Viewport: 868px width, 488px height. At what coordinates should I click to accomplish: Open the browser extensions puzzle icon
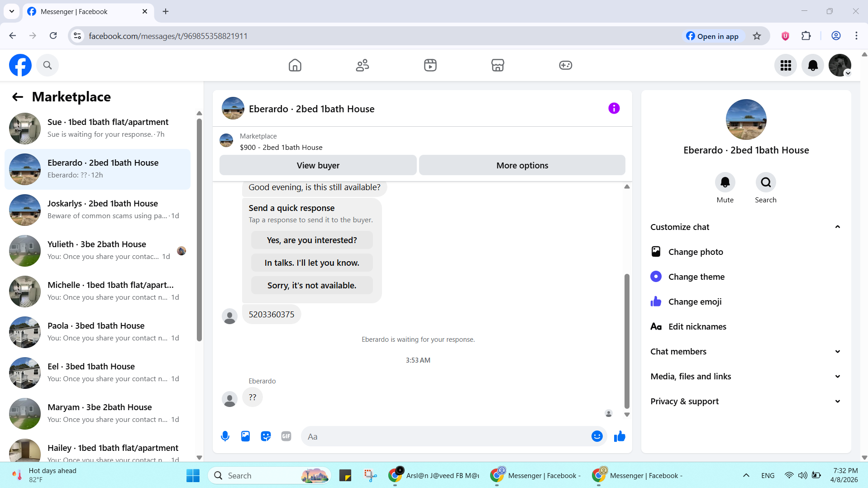pyautogui.click(x=806, y=36)
